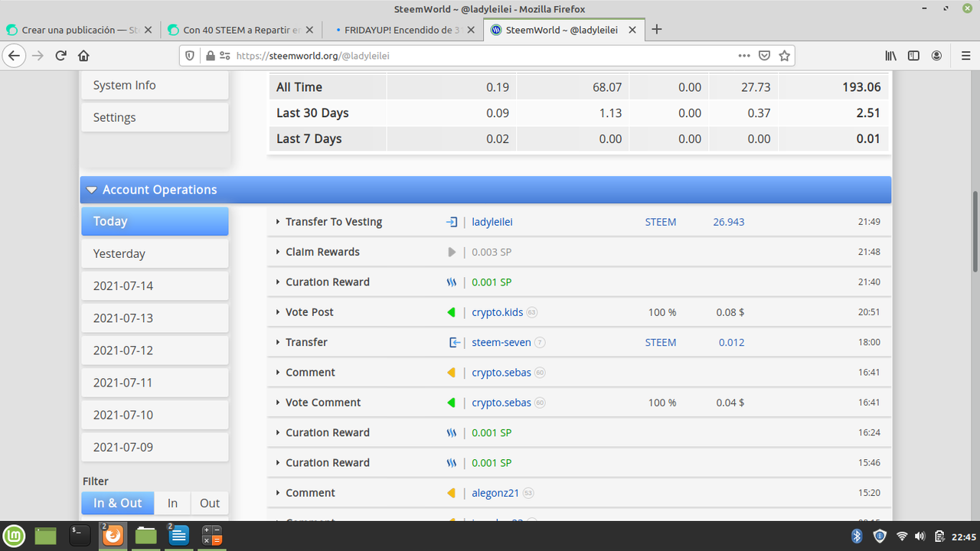Open the crypto.kids account link

pos(498,312)
